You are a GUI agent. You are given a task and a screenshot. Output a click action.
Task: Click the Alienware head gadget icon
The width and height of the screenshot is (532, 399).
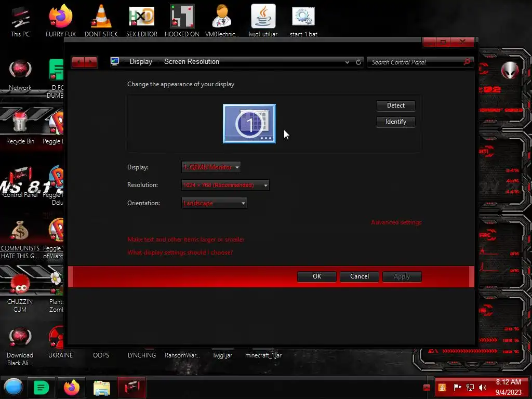[510, 70]
